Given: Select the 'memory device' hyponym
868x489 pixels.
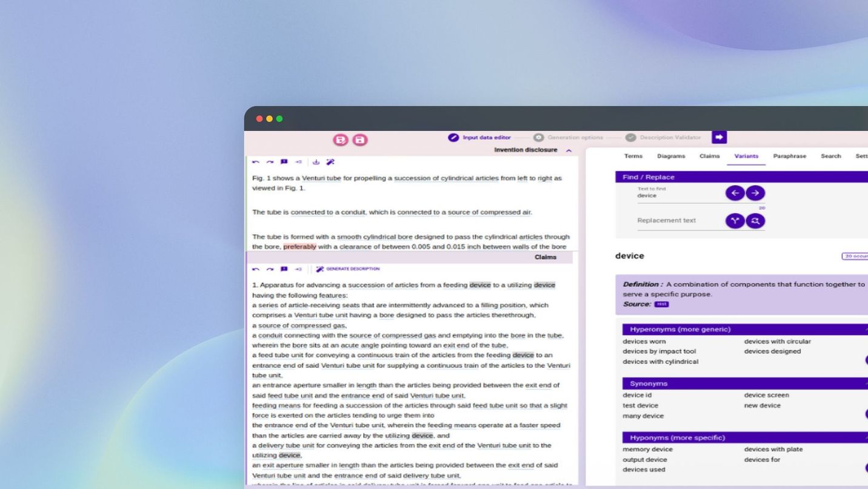Looking at the screenshot, I should coord(647,450).
